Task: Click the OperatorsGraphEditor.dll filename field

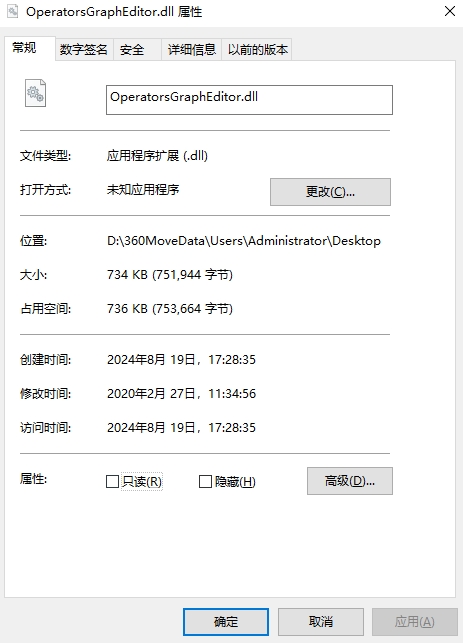Action: tap(249, 100)
